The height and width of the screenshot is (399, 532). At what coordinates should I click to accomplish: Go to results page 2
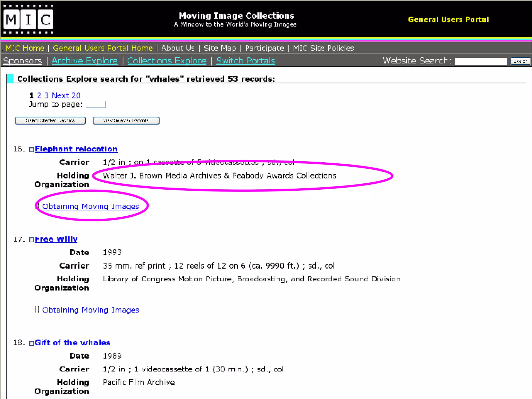pyautogui.click(x=39, y=95)
